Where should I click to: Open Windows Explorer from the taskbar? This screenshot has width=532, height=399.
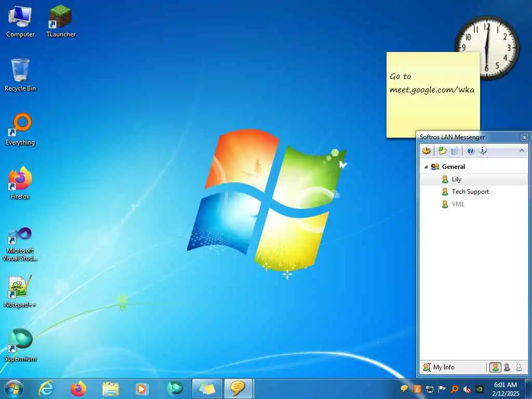click(x=111, y=389)
